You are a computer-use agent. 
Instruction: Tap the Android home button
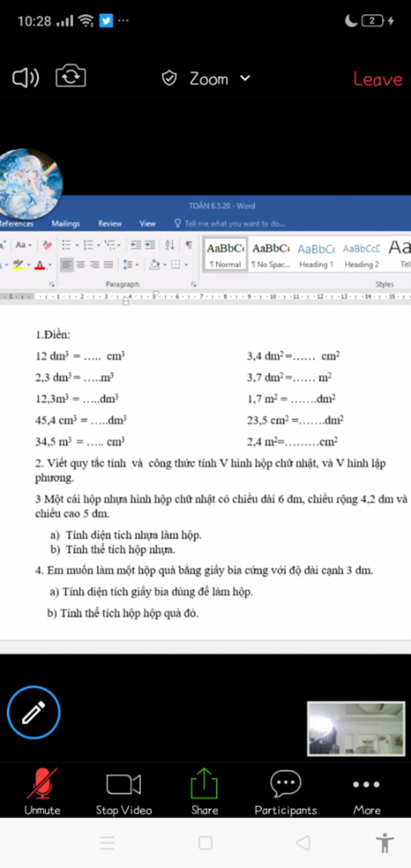pos(205,843)
